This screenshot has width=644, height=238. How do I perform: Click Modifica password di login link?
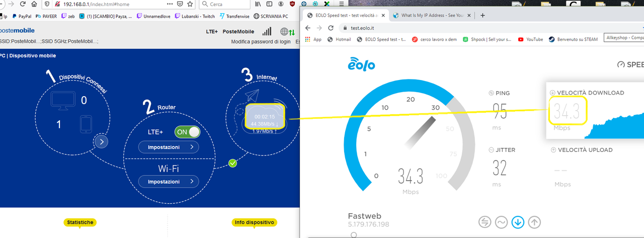point(261,41)
